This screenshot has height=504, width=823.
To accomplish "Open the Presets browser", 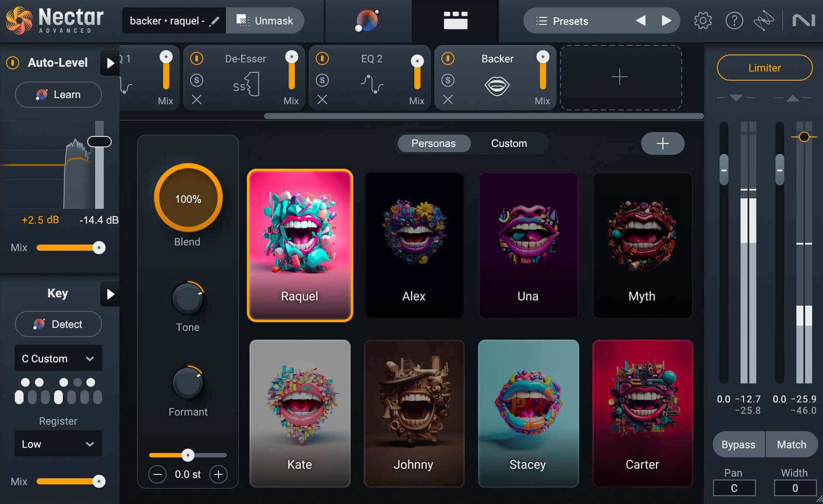I will pos(570,21).
